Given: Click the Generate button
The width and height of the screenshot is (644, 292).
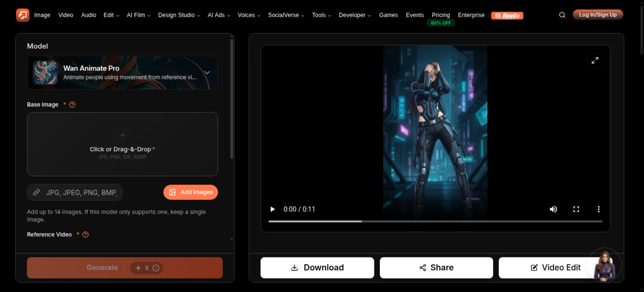Looking at the screenshot, I should (125, 268).
